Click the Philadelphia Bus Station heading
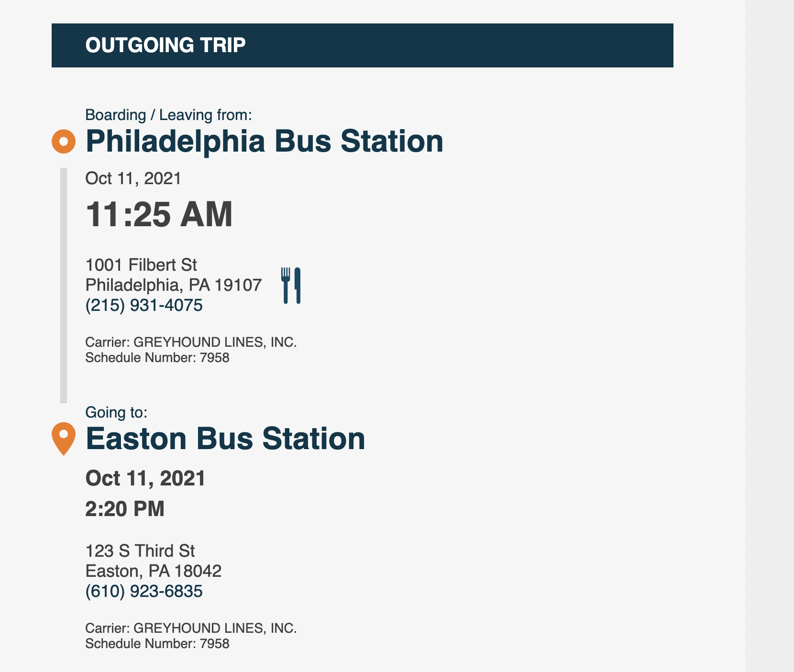 265,142
